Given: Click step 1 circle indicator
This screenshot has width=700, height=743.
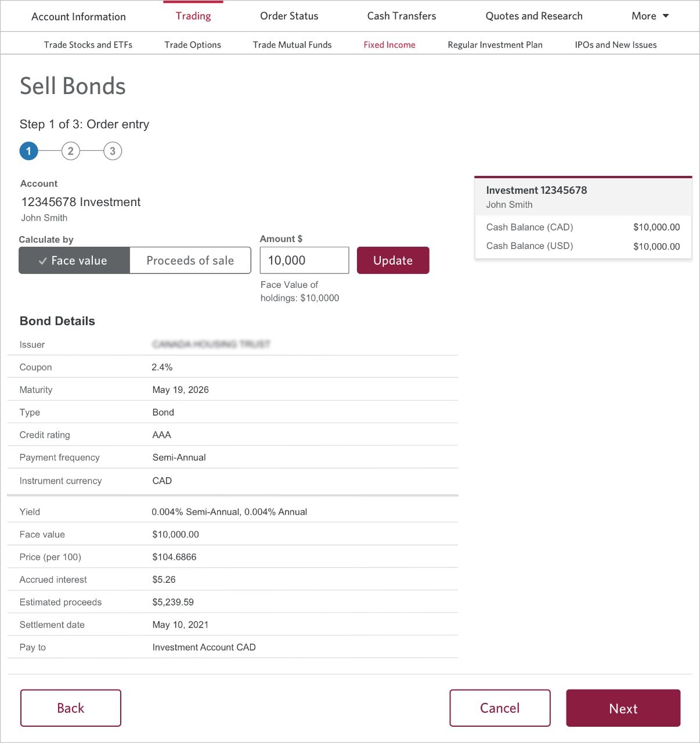Looking at the screenshot, I should tap(28, 151).
